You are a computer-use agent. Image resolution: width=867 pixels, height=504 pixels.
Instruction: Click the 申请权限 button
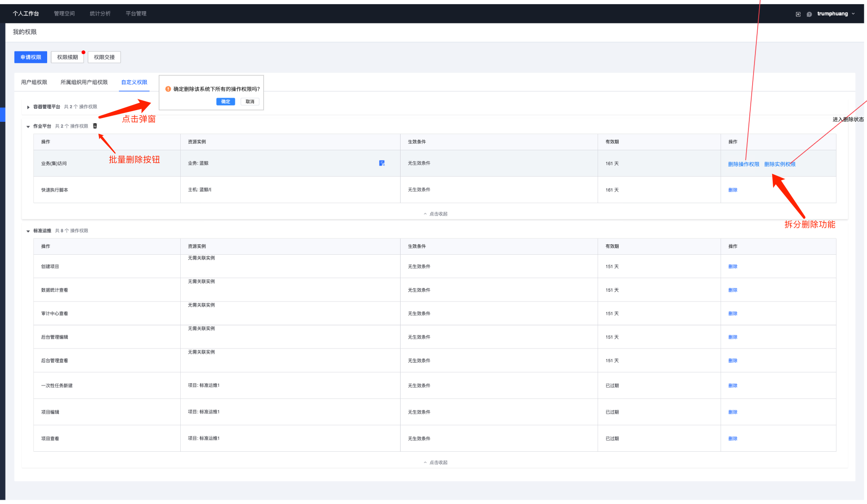pos(30,57)
